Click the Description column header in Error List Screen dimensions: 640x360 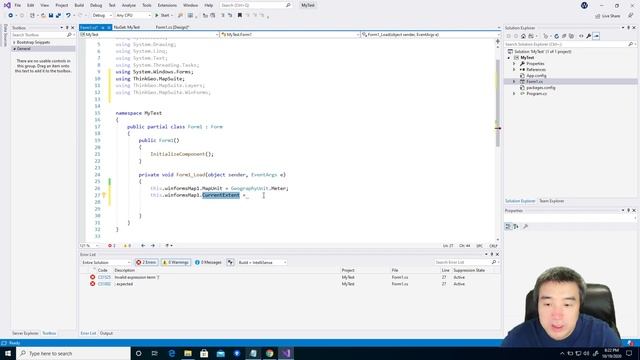pos(124,270)
